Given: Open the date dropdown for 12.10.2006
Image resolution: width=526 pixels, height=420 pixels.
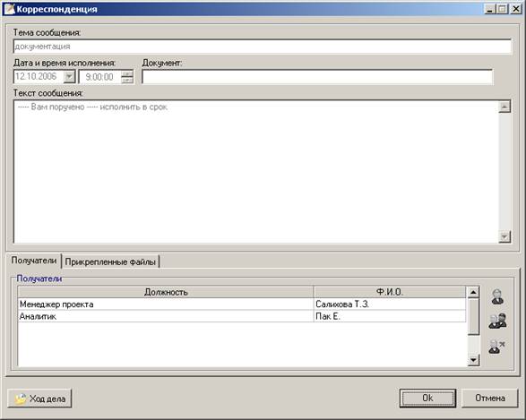Looking at the screenshot, I should pyautogui.click(x=69, y=76).
